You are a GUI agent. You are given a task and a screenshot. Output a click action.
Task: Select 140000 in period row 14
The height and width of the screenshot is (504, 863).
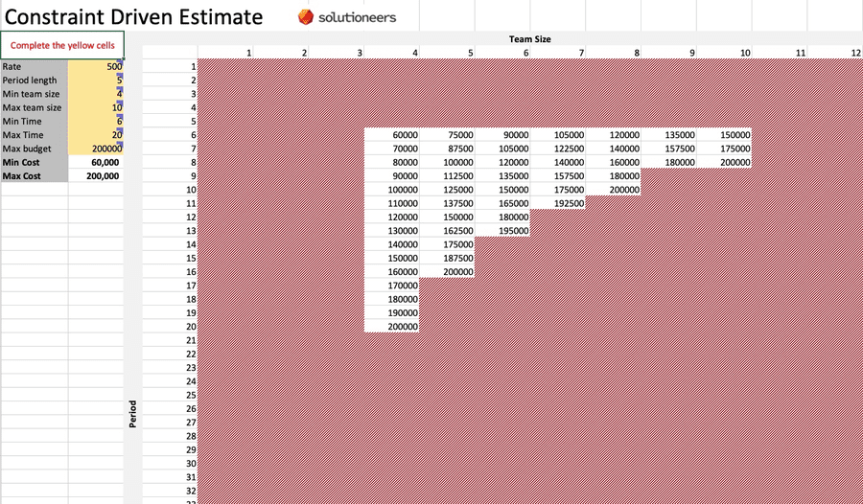[392, 244]
